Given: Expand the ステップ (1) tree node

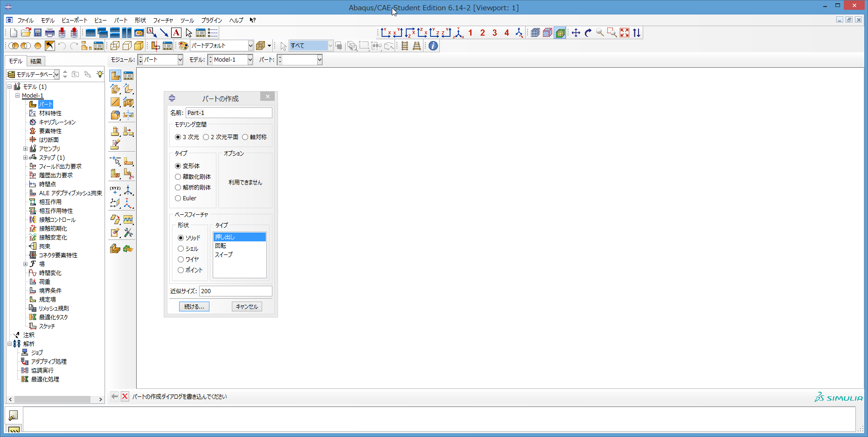Looking at the screenshot, I should (x=25, y=157).
